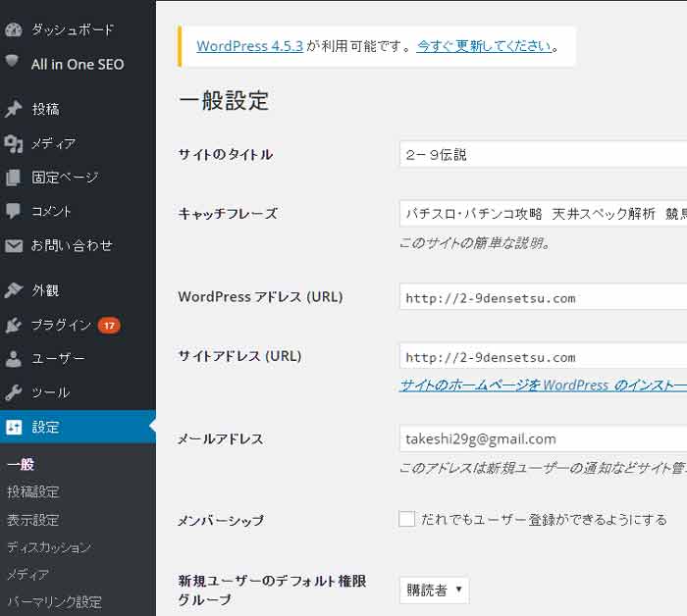Click the Users person icon

click(14, 359)
